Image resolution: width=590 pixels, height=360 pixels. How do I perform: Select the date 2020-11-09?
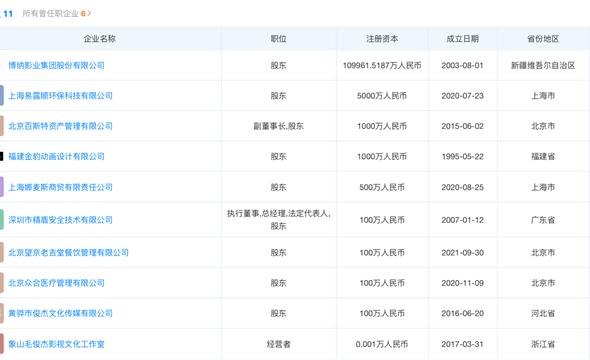[x=462, y=283]
